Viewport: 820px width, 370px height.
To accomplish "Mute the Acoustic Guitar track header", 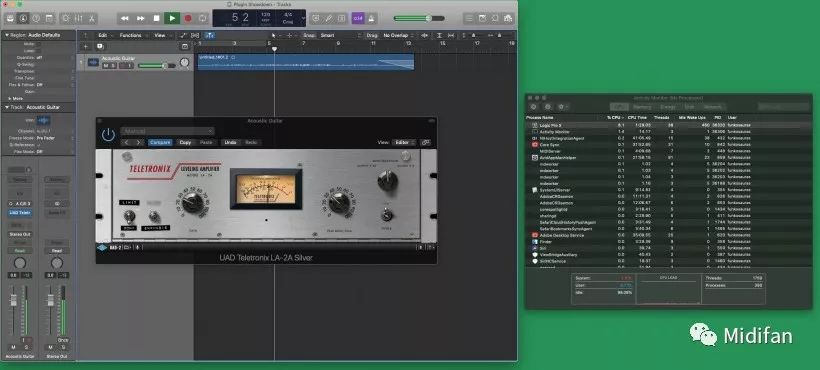I will click(106, 66).
